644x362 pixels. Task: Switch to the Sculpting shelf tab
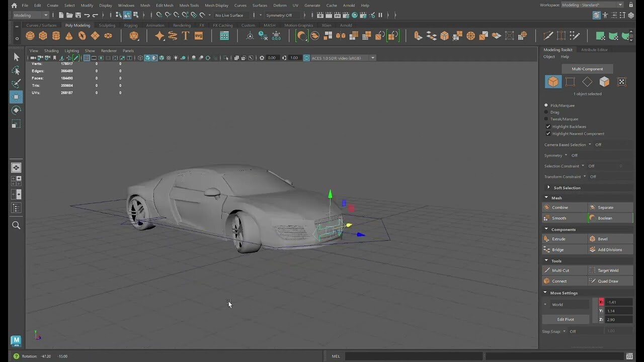(x=107, y=25)
